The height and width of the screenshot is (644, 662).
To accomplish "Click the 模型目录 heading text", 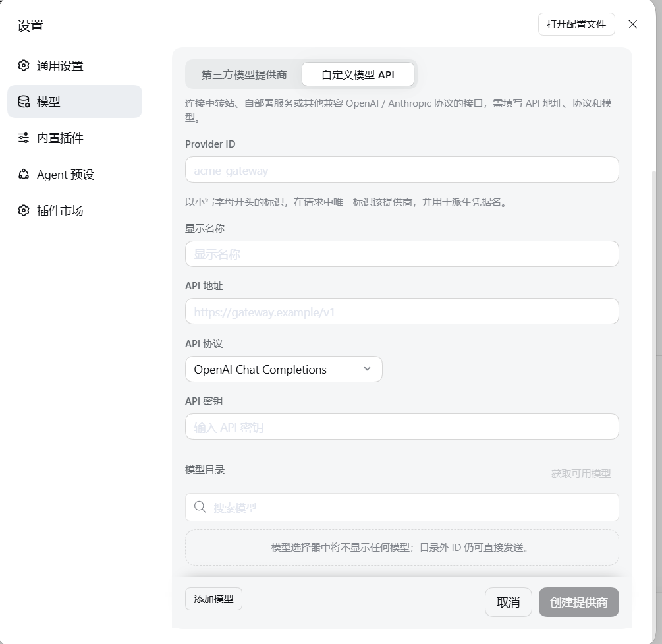I will (205, 470).
